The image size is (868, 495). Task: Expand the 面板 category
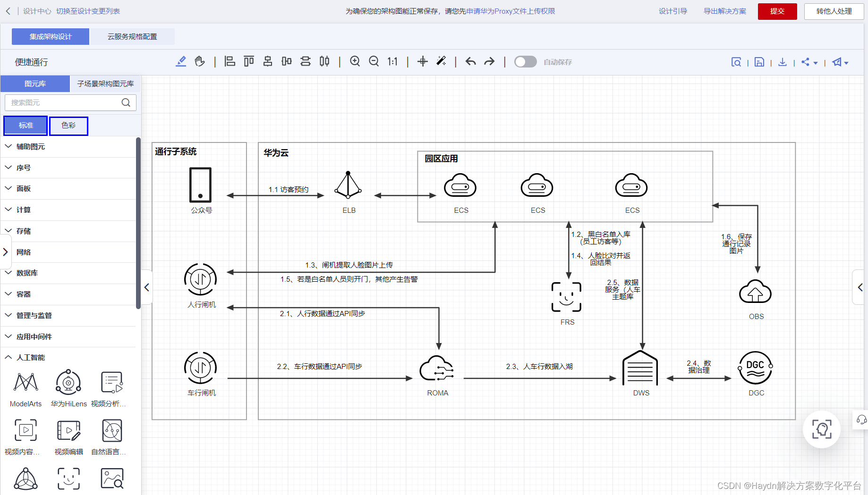tap(68, 189)
